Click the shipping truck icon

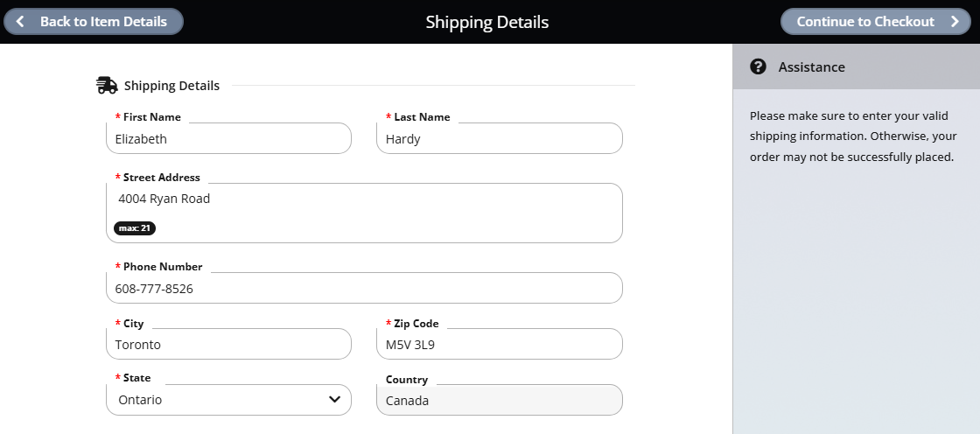pos(107,85)
